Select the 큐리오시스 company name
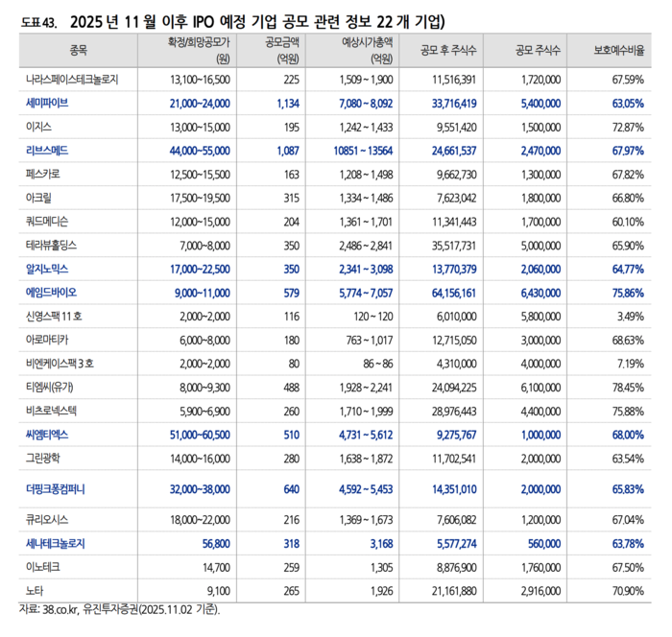672x637 pixels. [x=47, y=520]
